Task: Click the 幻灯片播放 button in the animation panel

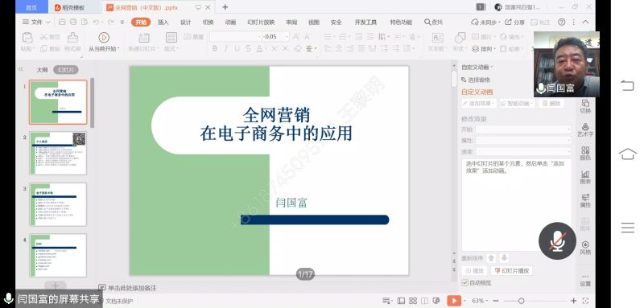Action: tap(512, 271)
